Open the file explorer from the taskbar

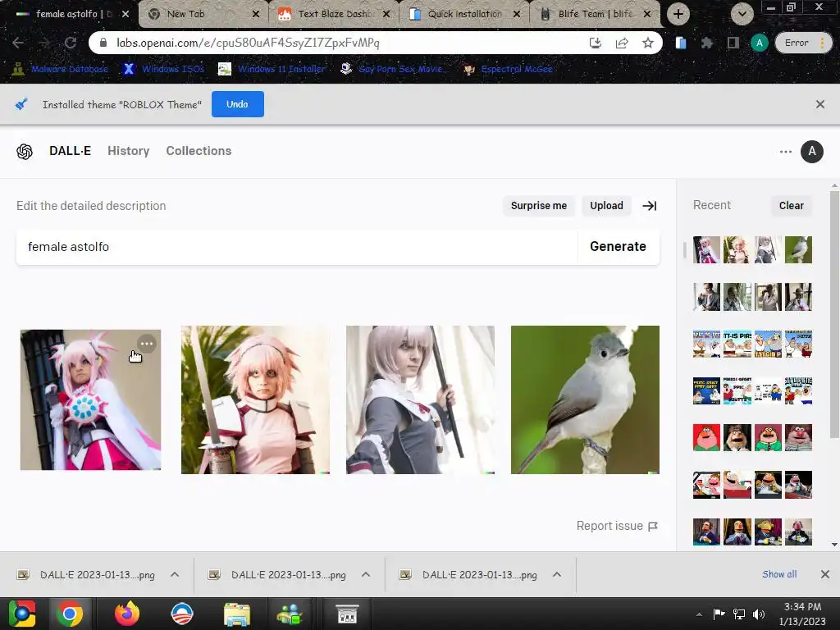click(x=237, y=614)
